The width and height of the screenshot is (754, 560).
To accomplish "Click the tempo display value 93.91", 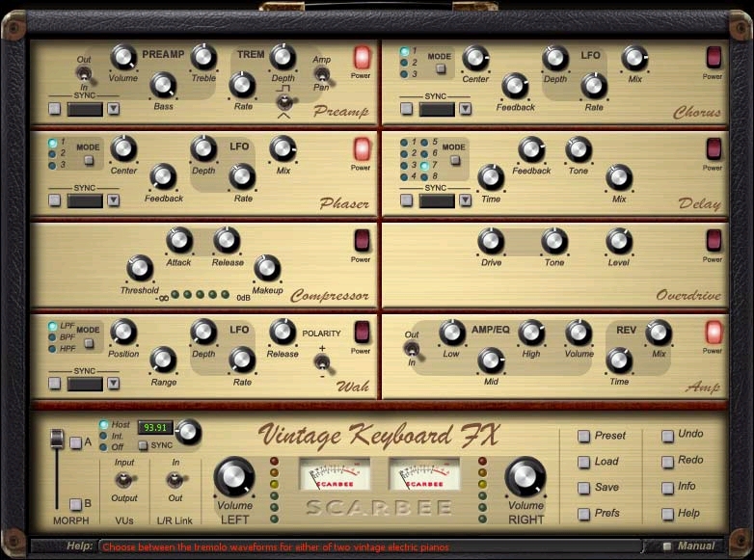I will click(155, 427).
